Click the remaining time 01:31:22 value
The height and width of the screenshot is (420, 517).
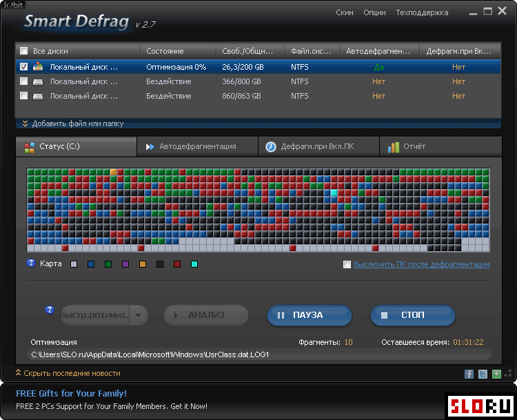(x=468, y=342)
